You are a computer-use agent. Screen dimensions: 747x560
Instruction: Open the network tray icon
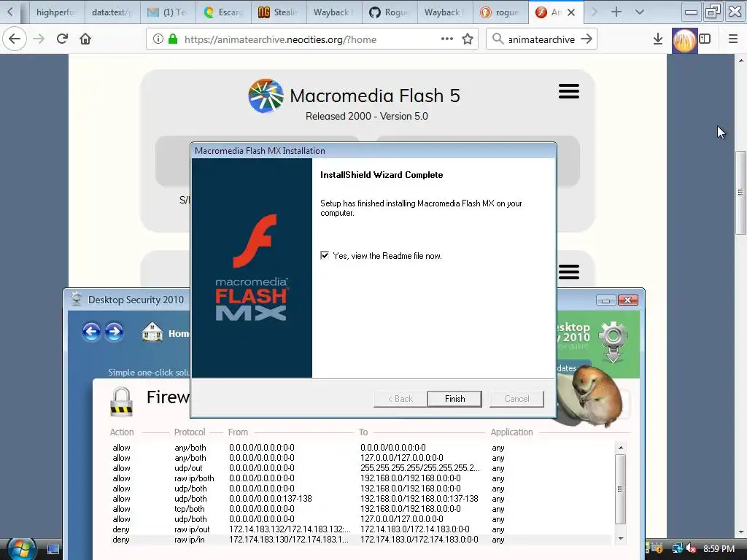(x=677, y=549)
